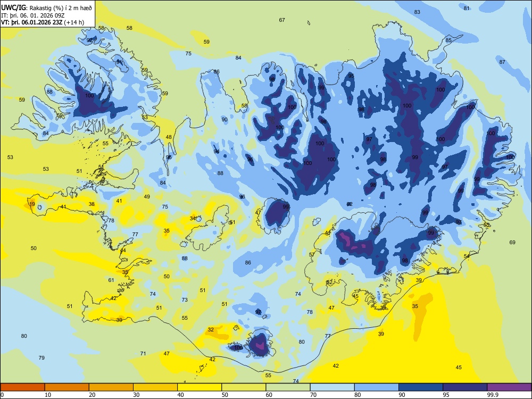The image size is (532, 399).
Task: Click the map value '73'
Action: [x=185, y=300]
